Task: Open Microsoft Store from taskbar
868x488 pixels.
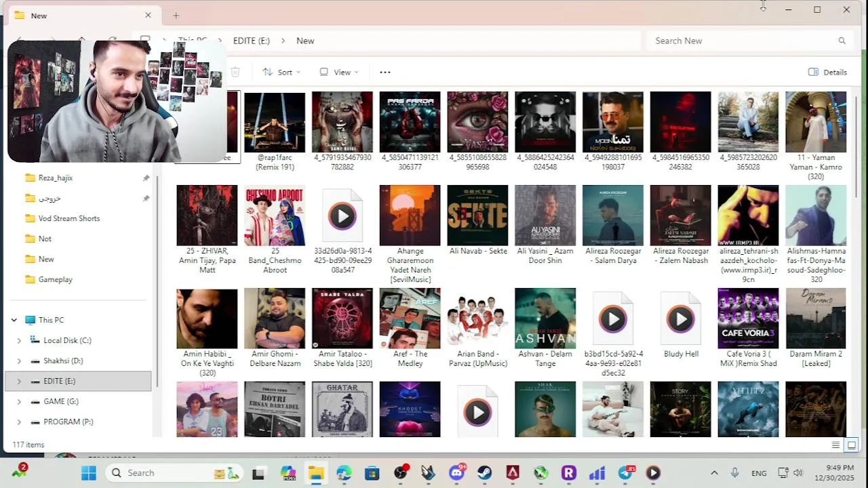Action: pyautogui.click(x=372, y=473)
